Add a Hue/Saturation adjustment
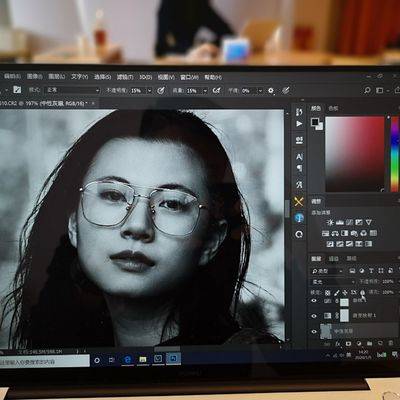The image size is (400, 400). click(326, 233)
